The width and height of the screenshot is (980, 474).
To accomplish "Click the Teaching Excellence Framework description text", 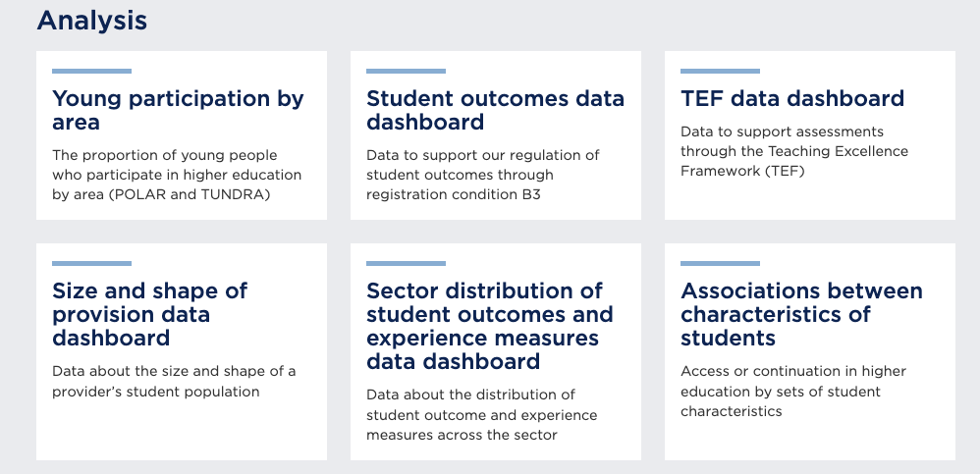I will (x=794, y=151).
